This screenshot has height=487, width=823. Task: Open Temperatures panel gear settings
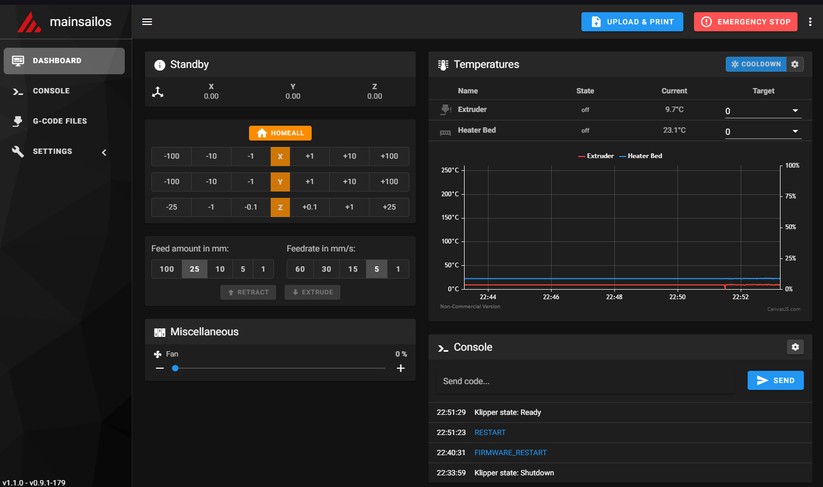click(x=796, y=64)
